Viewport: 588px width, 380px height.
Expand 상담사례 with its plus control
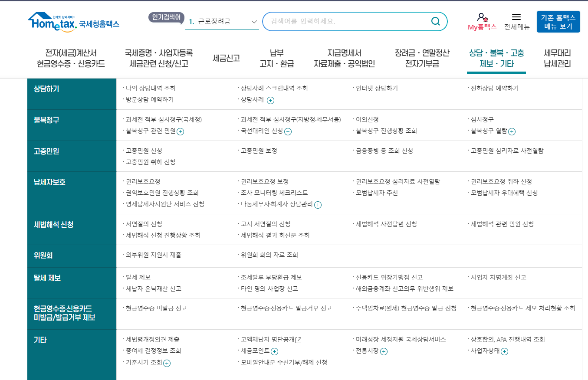[270, 99]
